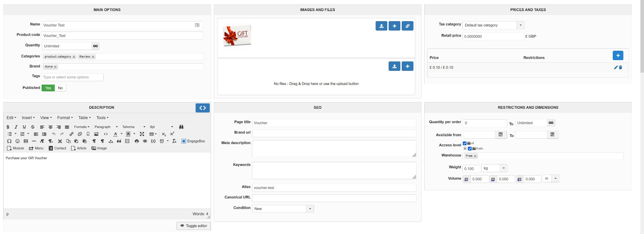Toggle the EngageBox editor button
The width and height of the screenshot is (644, 234).
pos(193,141)
